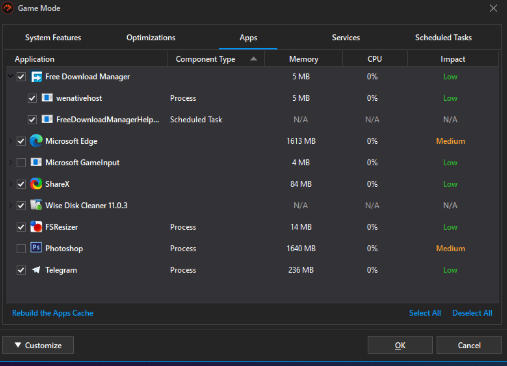Expand the Microsoft GameInput tree node

coord(11,163)
